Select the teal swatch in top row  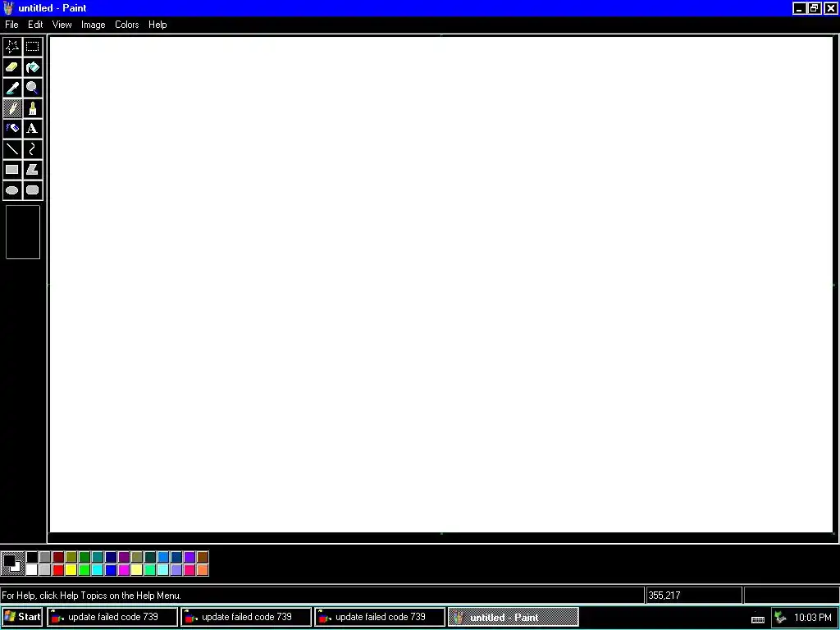pyautogui.click(x=98, y=557)
